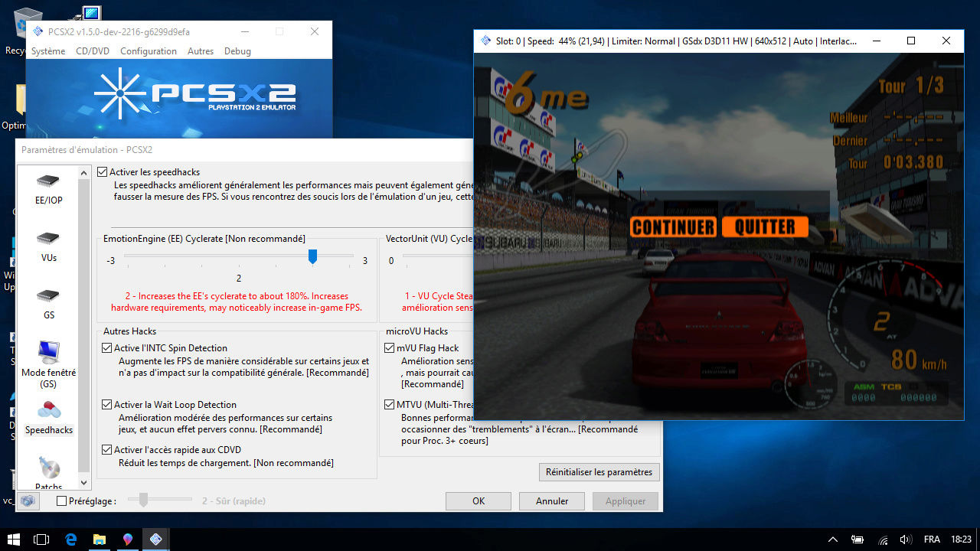
Task: Open the Windows Start menu
Action: coord(14,540)
